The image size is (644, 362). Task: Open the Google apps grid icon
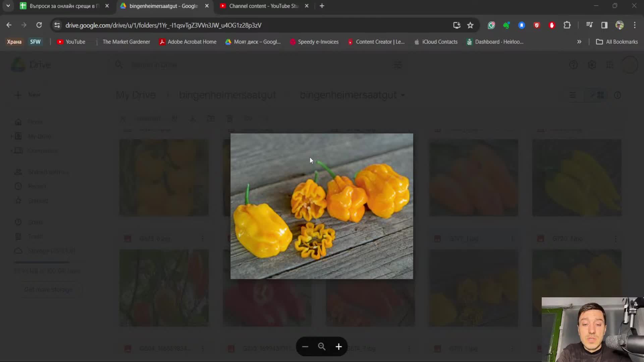pos(610,65)
